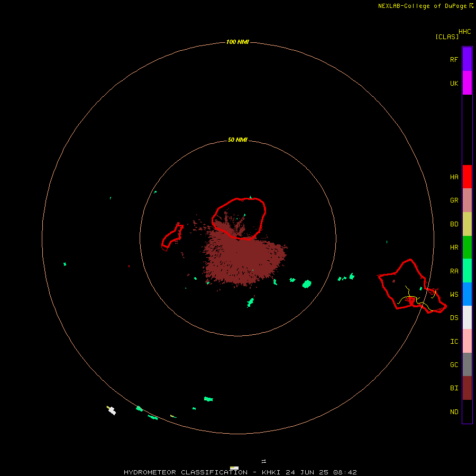Image resolution: width=476 pixels, height=476 pixels.
Task: Click the RA legend label
Action: pyautogui.click(x=454, y=271)
